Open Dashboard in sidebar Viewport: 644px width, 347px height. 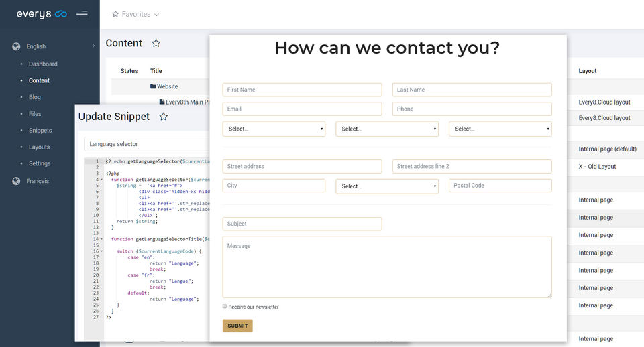tap(43, 64)
